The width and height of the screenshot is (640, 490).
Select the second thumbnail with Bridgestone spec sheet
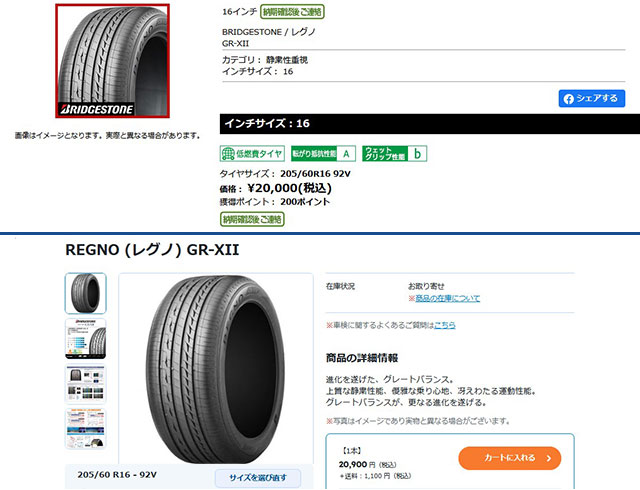86,339
